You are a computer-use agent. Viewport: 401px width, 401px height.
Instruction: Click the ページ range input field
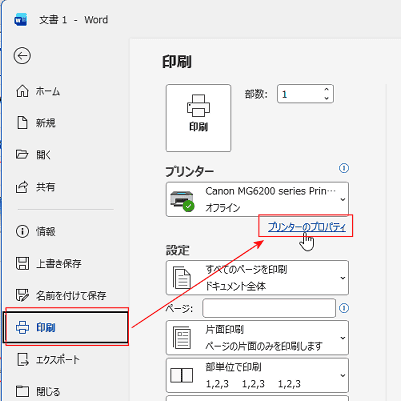point(269,308)
